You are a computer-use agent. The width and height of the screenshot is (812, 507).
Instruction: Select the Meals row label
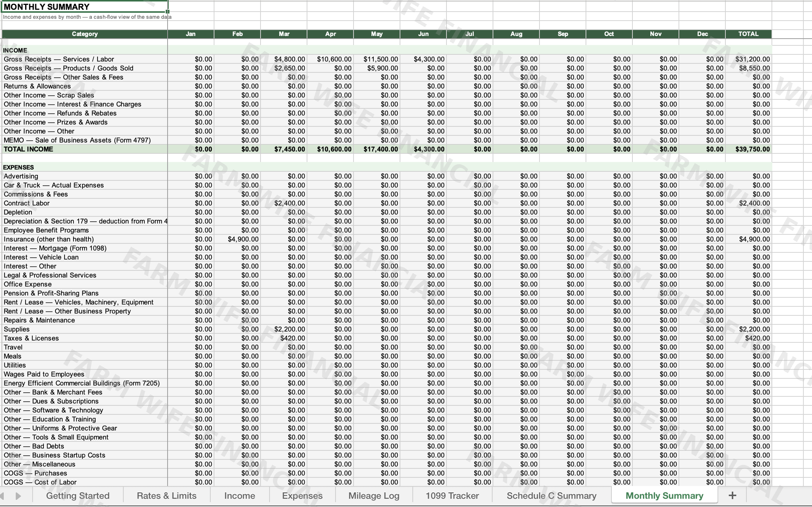pyautogui.click(x=12, y=356)
